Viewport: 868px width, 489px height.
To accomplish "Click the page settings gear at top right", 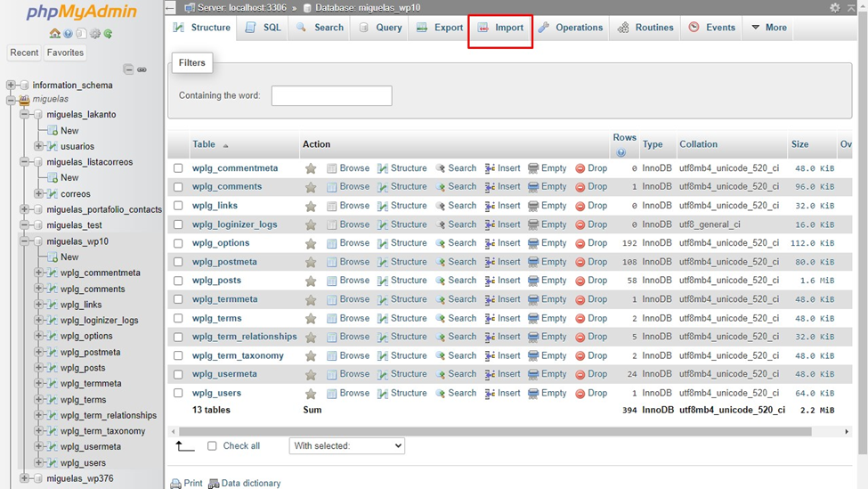I will pyautogui.click(x=835, y=8).
